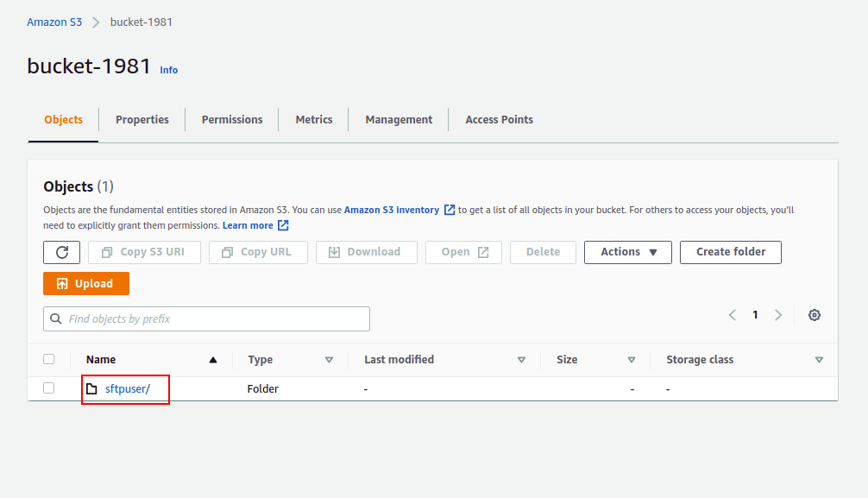This screenshot has height=498, width=868.
Task: Click the Size column header
Action: pos(567,360)
